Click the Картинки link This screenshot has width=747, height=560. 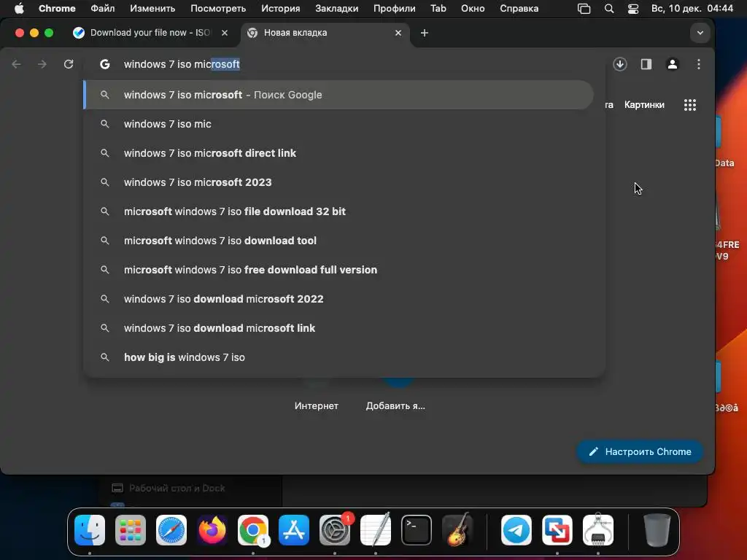(x=644, y=105)
